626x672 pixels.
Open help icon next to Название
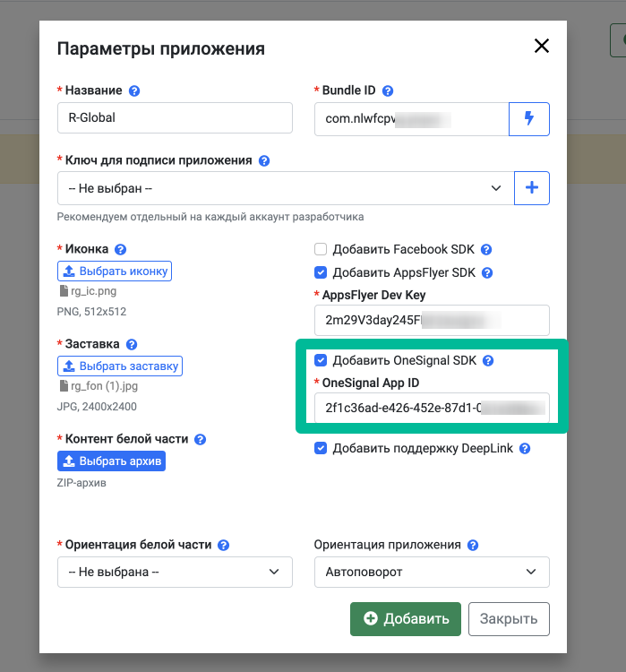[134, 90]
